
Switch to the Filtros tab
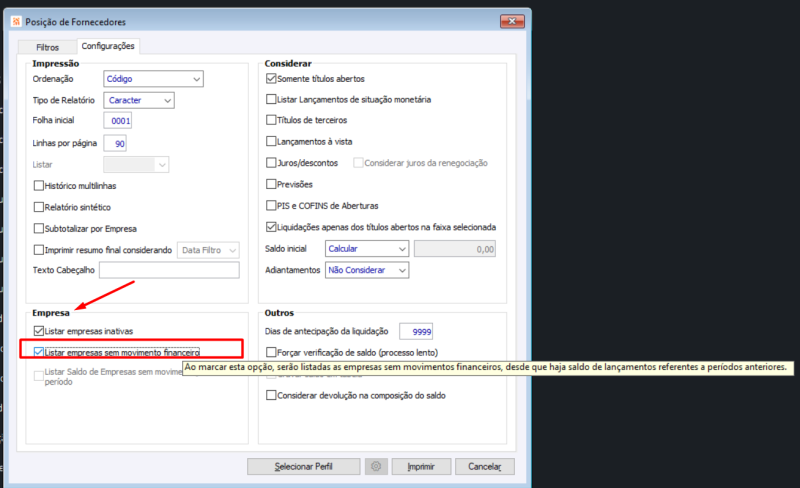click(x=47, y=47)
